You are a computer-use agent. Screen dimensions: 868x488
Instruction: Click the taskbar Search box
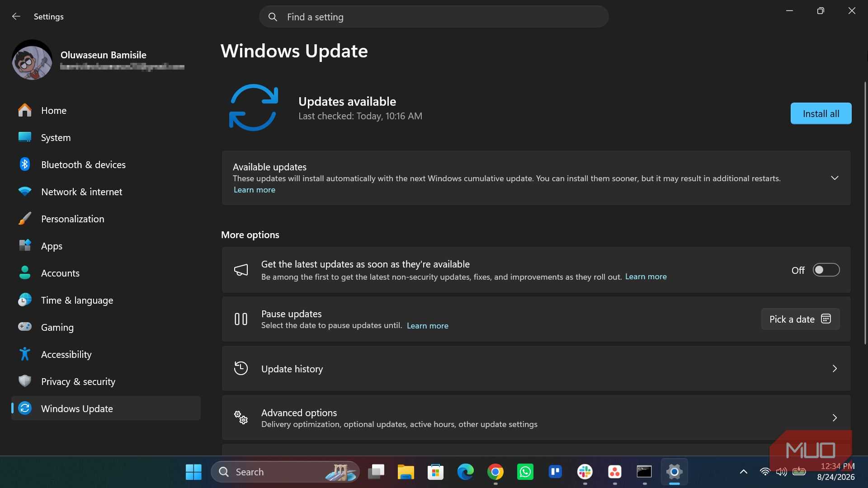[x=285, y=472]
